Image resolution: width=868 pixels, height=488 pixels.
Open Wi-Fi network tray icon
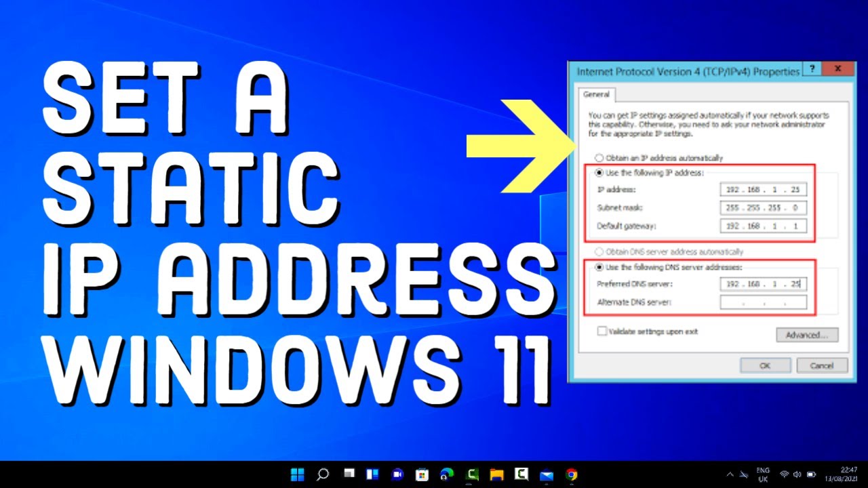[x=785, y=474]
